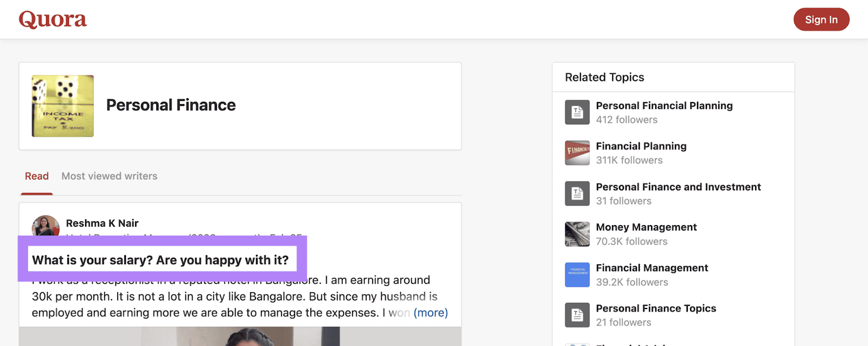Open the Money Management related topic
Image resolution: width=868 pixels, height=346 pixels.
646,227
